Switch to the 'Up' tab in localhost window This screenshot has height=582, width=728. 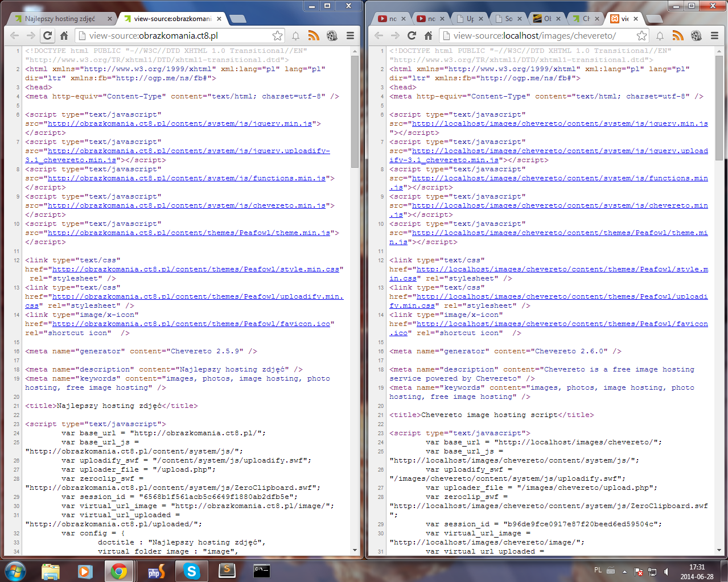pyautogui.click(x=470, y=19)
